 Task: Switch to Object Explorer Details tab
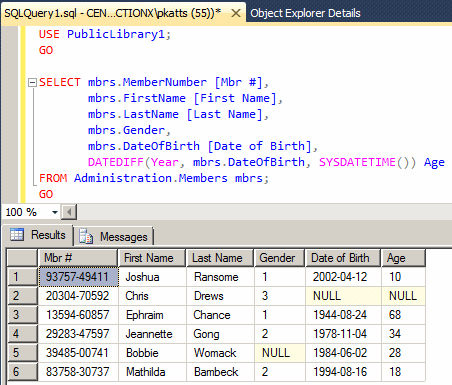(x=305, y=13)
